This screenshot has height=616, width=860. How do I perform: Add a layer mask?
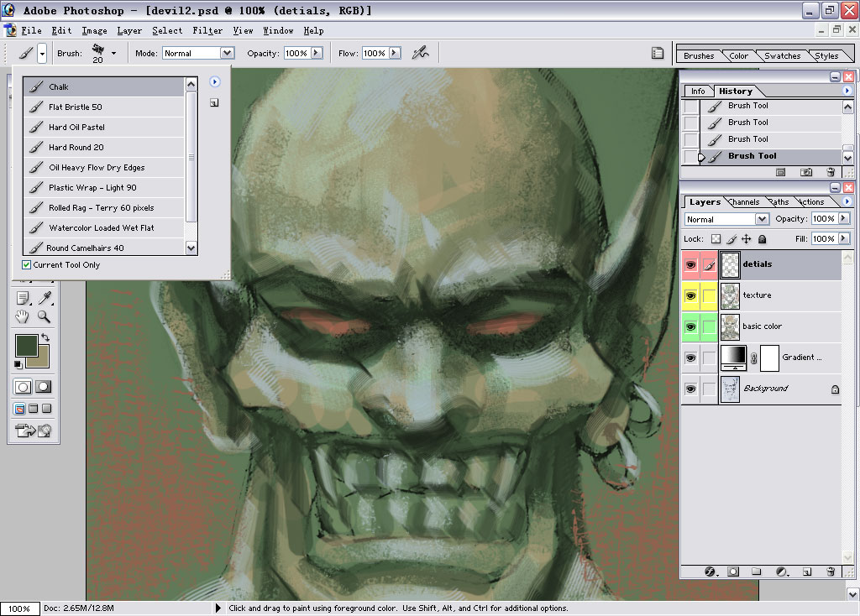click(x=733, y=572)
